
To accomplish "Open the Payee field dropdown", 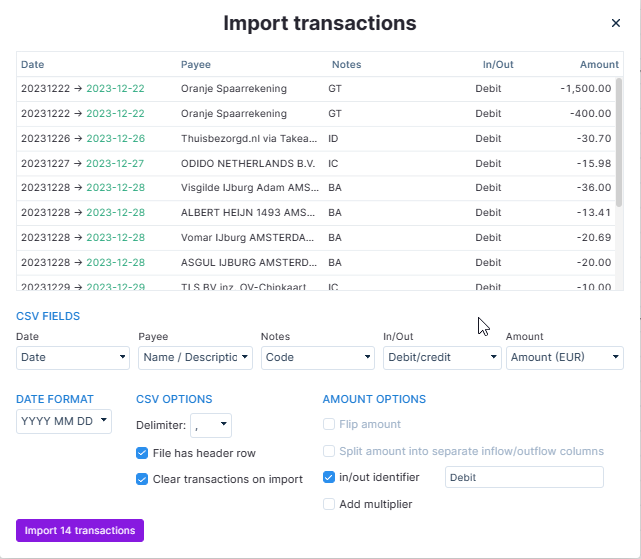I will (x=195, y=357).
